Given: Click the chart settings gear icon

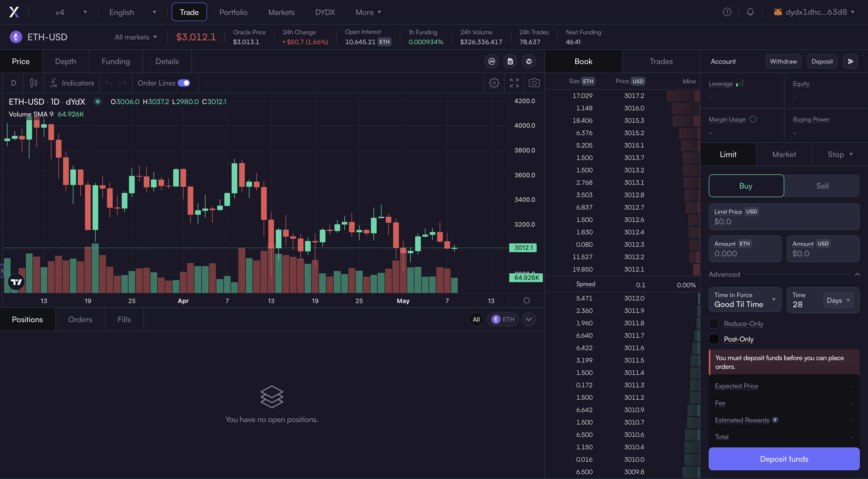Looking at the screenshot, I should 494,83.
